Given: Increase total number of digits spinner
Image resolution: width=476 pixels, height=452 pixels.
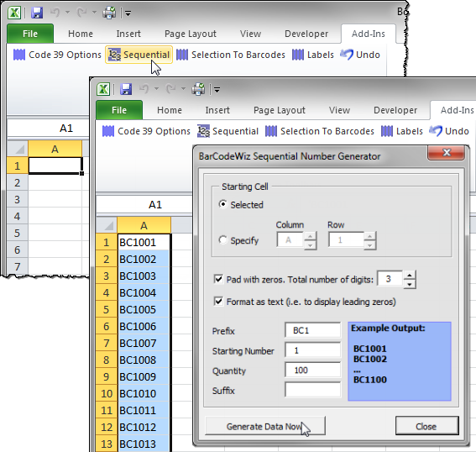Looking at the screenshot, I should [x=410, y=276].
